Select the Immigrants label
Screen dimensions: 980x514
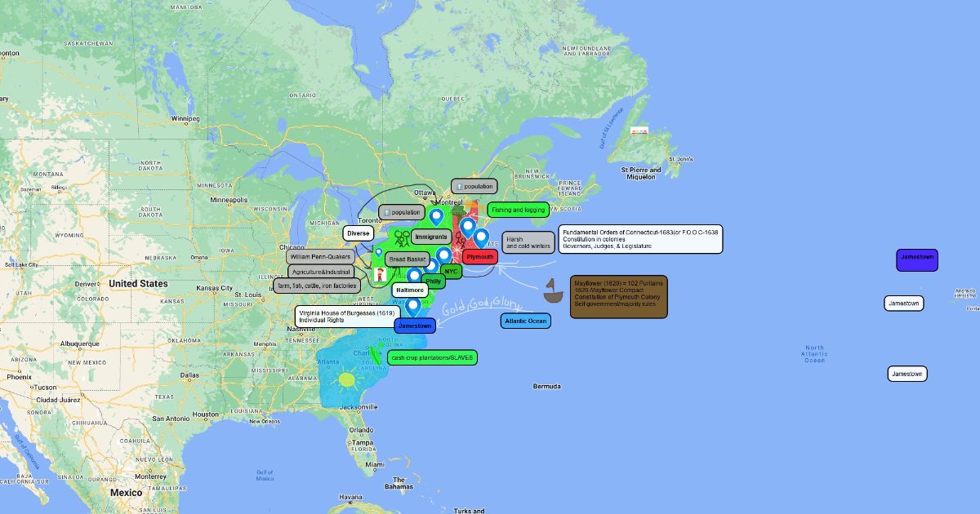[x=430, y=237]
